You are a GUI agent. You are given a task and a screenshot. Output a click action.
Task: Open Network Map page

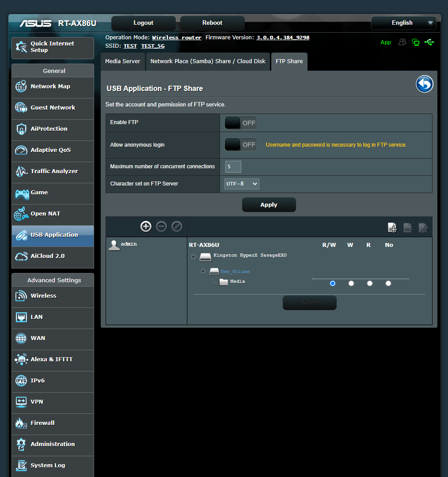[53, 87]
